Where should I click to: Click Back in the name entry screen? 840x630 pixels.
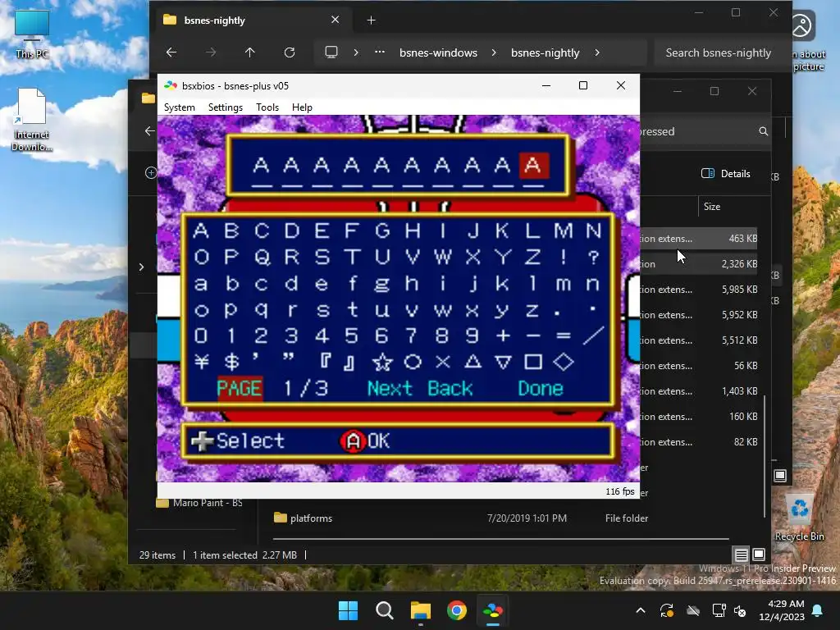[450, 388]
